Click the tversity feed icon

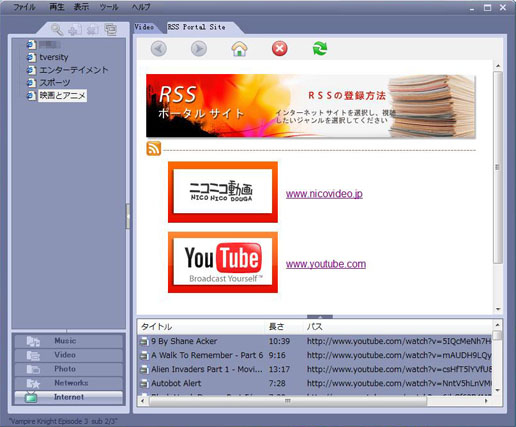31,57
